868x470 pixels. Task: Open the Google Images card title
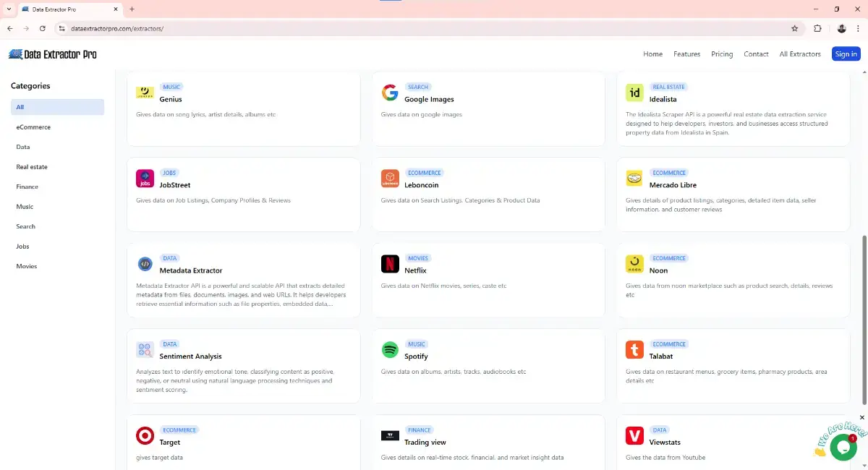(x=429, y=99)
